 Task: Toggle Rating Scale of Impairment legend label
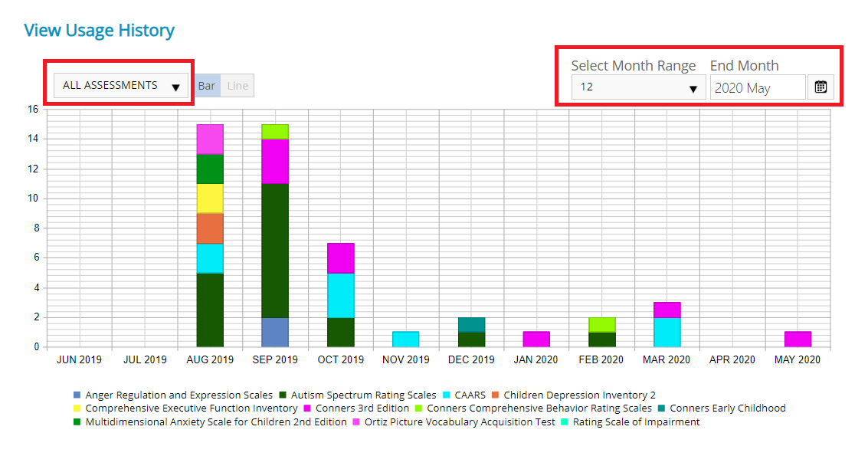pos(636,422)
